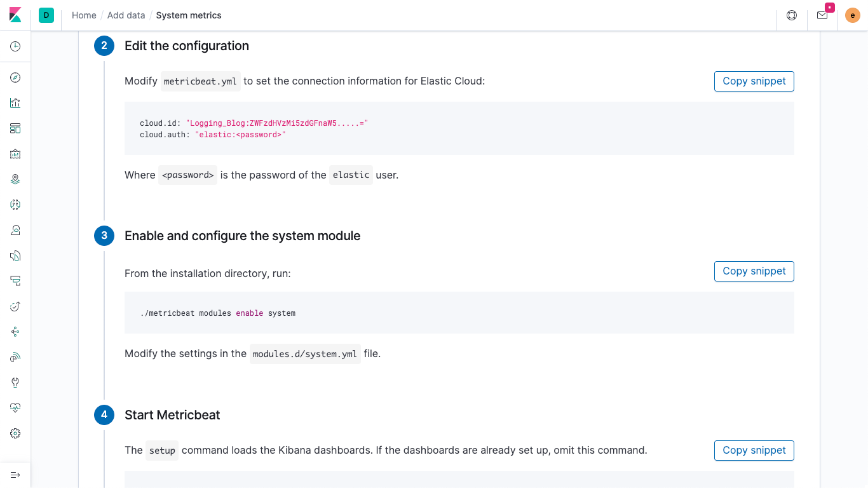Image resolution: width=868 pixels, height=488 pixels.
Task: Open Uptime icon in sidebar
Action: 15,306
